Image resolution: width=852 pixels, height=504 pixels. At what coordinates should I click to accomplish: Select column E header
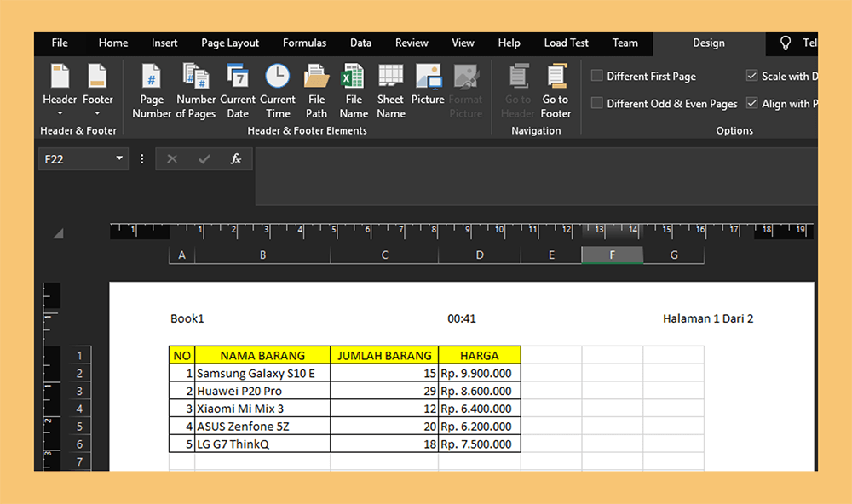point(551,255)
